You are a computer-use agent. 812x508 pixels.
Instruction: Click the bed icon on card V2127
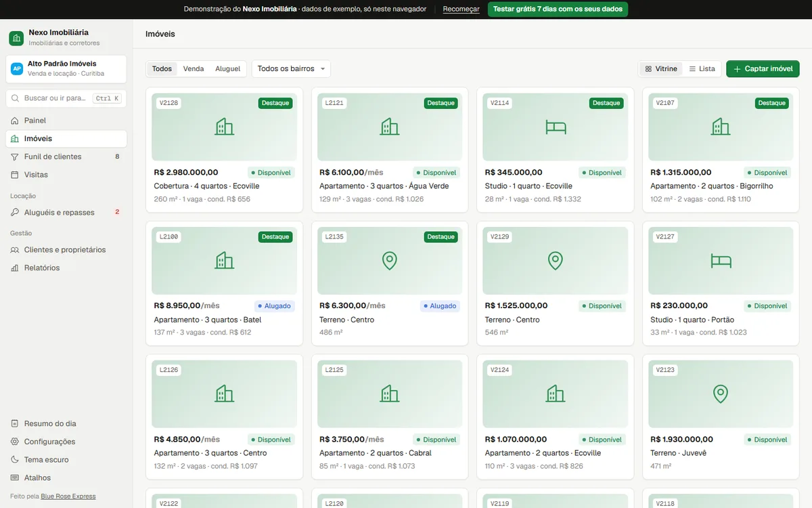pyautogui.click(x=721, y=260)
